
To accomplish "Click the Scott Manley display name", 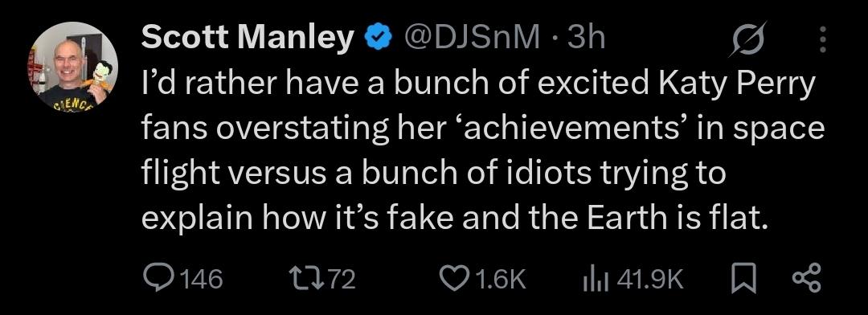I will pos(248,39).
